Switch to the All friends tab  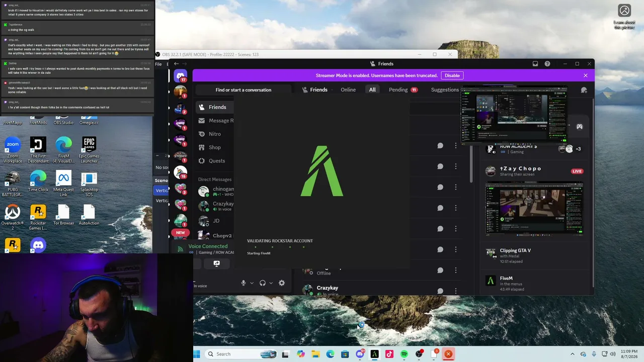pyautogui.click(x=372, y=90)
